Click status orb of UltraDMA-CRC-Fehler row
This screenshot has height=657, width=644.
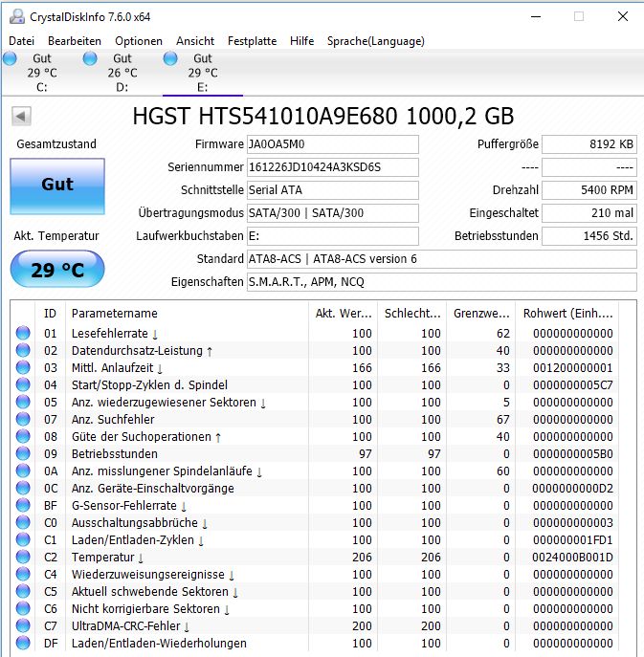(x=23, y=625)
